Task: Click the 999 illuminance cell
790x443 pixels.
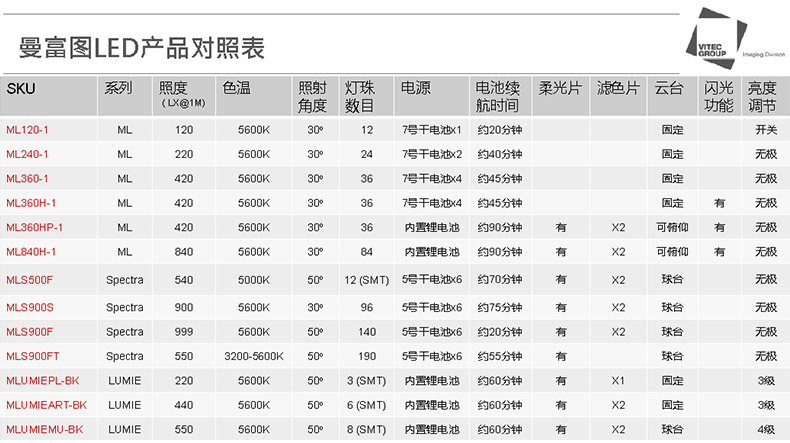Action: click(x=184, y=332)
